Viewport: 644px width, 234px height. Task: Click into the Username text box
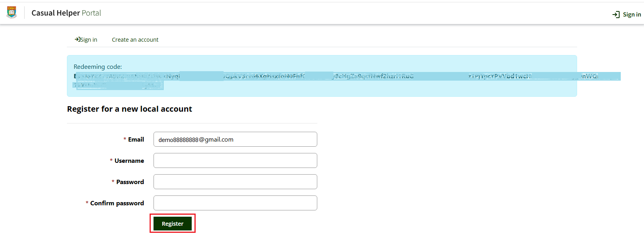235,160
